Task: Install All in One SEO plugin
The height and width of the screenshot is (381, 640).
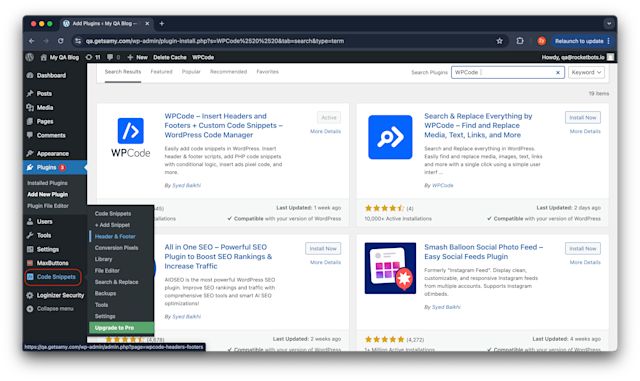Action: [x=323, y=248]
